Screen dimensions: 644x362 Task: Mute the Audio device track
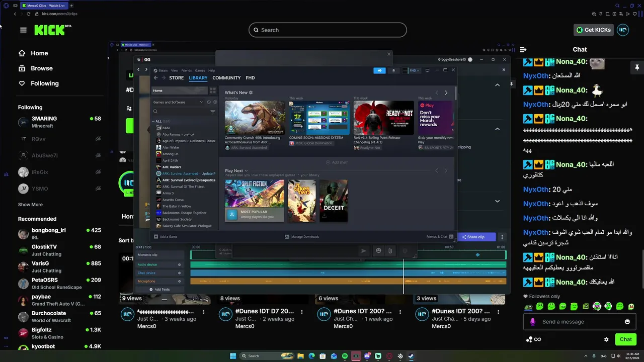pos(179,264)
